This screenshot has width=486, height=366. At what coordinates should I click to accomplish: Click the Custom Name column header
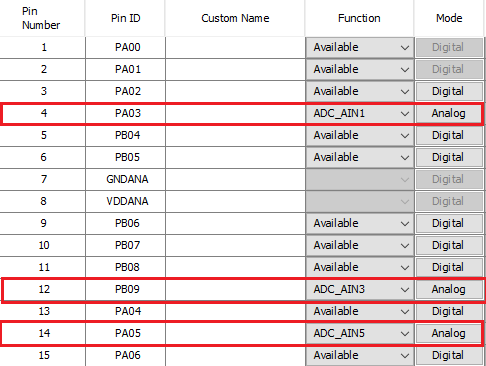235,18
